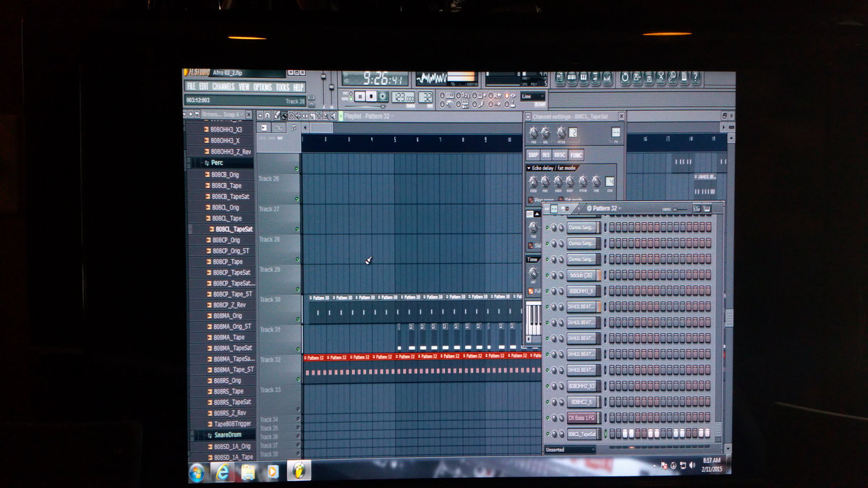Click the FL Studio taskbar icon
The height and width of the screenshot is (488, 868).
(x=297, y=471)
